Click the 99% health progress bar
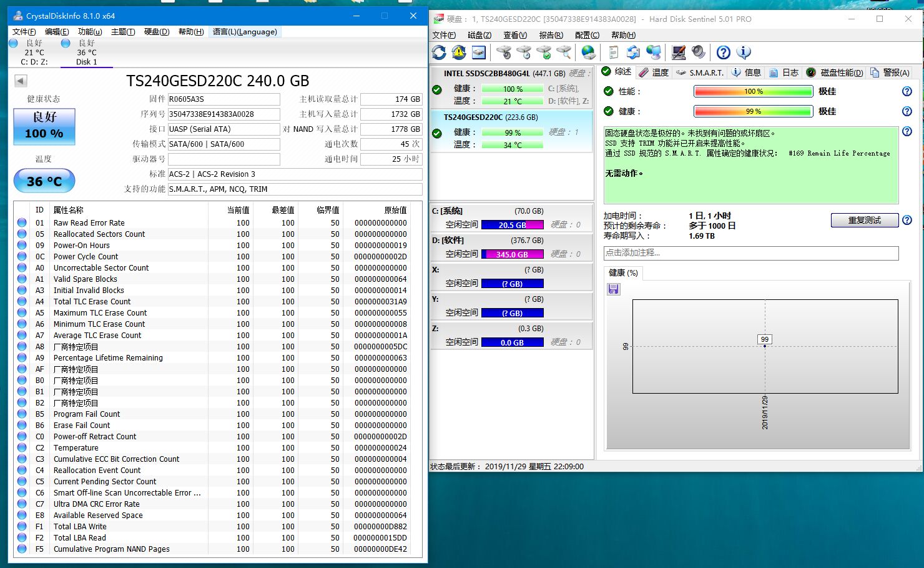The width and height of the screenshot is (924, 568). tap(753, 111)
